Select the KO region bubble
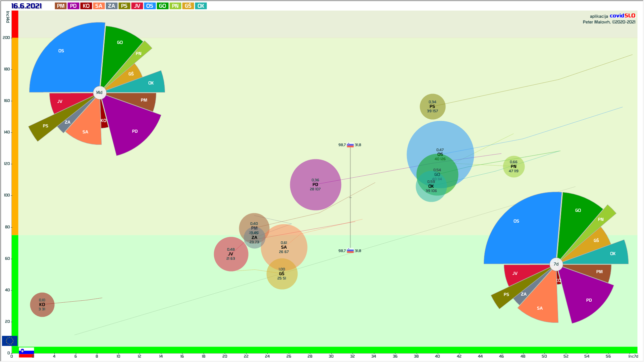The image size is (644, 362). [x=42, y=305]
